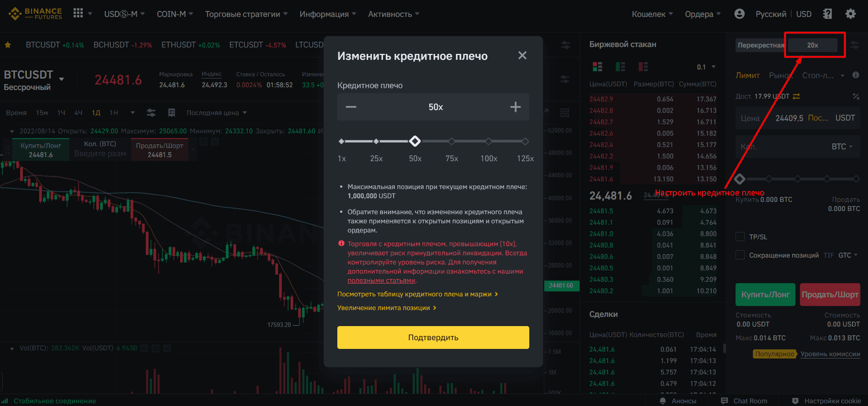Switch to the Лимит order tab
Viewport: 868px width, 406px height.
pyautogui.click(x=747, y=75)
